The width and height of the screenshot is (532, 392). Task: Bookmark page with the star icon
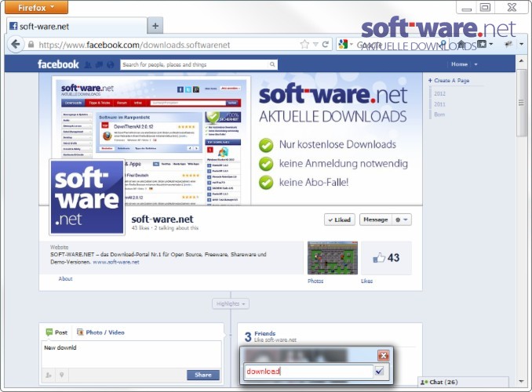tap(304, 45)
